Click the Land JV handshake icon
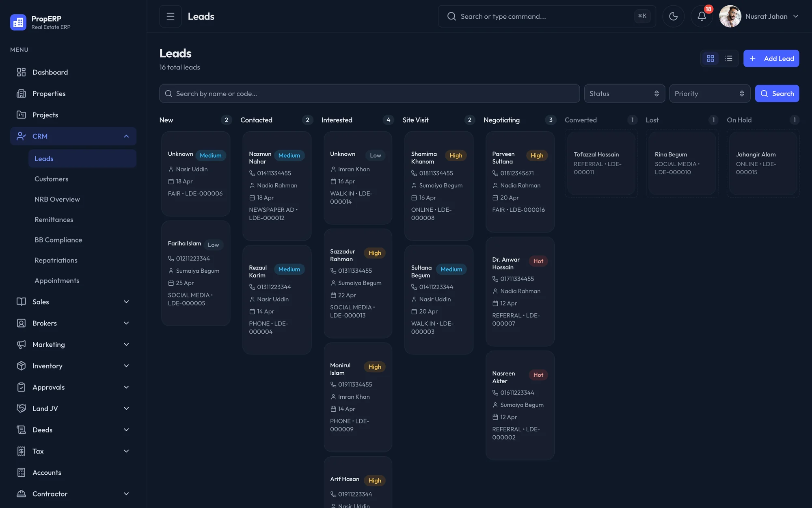 click(x=21, y=408)
